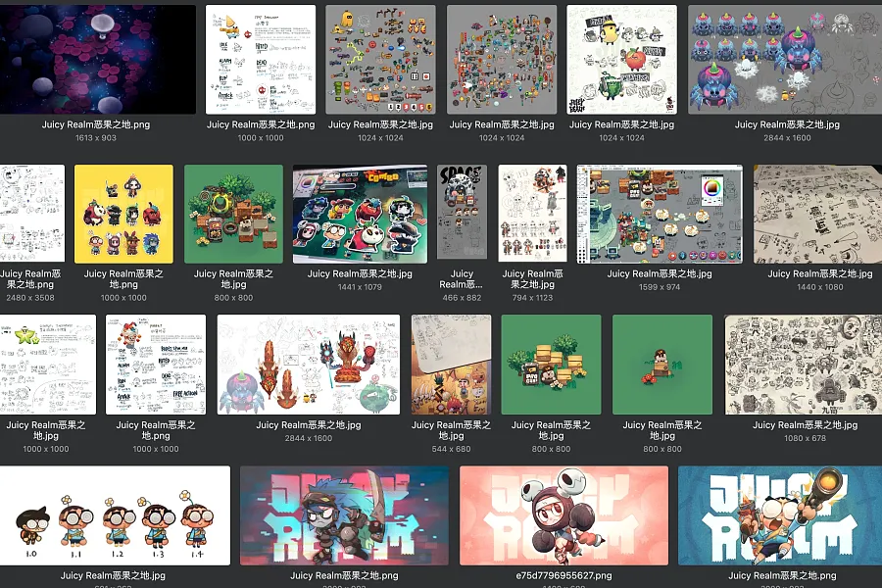The height and width of the screenshot is (588, 882).
Task: Click the dimensions text 466 x 882
Action: click(x=462, y=298)
